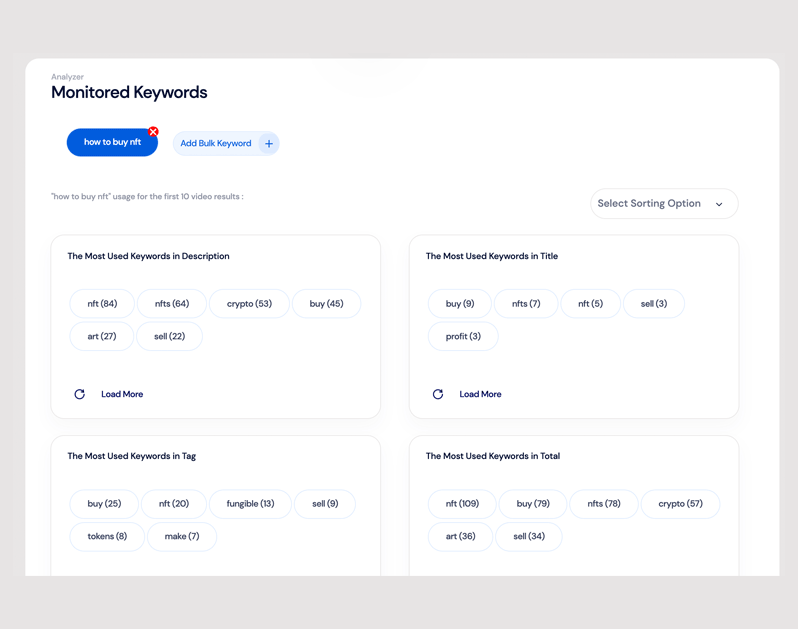Load more keywords in Description card
798x629 pixels.
pyautogui.click(x=122, y=394)
